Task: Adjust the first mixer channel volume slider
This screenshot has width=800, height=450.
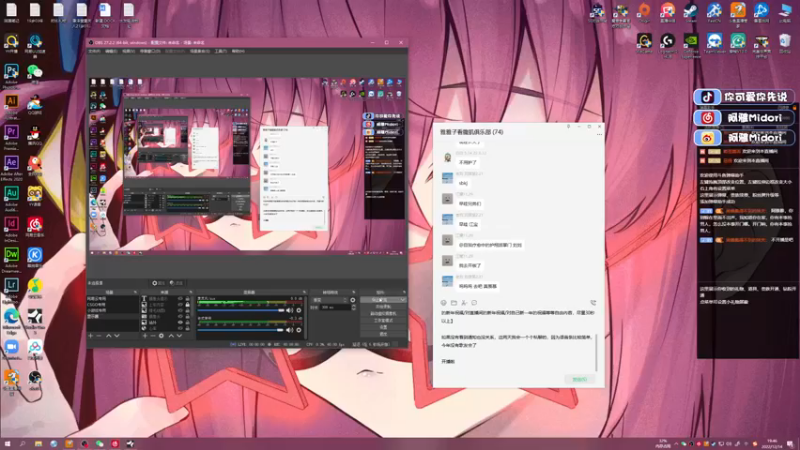Action: 241,310
